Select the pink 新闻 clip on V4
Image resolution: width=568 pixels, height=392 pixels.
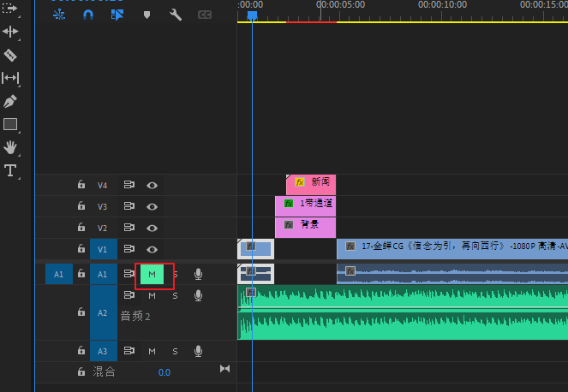pyautogui.click(x=311, y=183)
